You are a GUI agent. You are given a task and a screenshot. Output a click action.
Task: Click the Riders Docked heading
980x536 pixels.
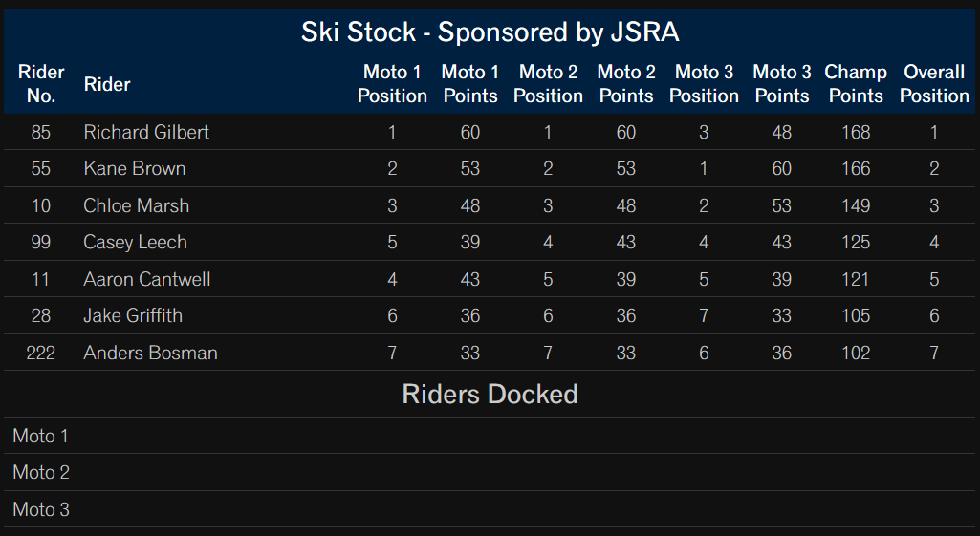490,395
